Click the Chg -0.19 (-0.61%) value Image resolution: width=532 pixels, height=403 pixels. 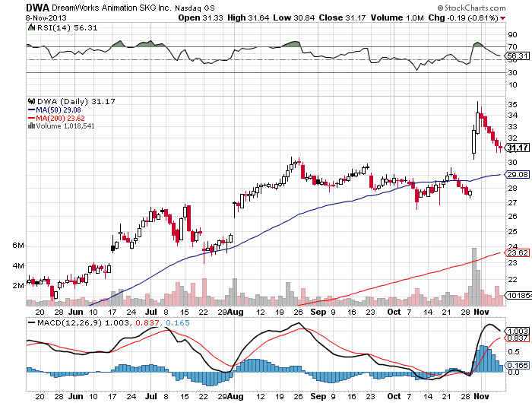coord(463,17)
